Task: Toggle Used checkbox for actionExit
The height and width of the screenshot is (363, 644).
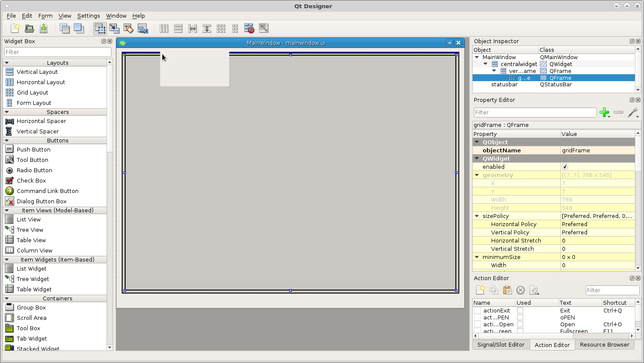Action: pyautogui.click(x=520, y=310)
